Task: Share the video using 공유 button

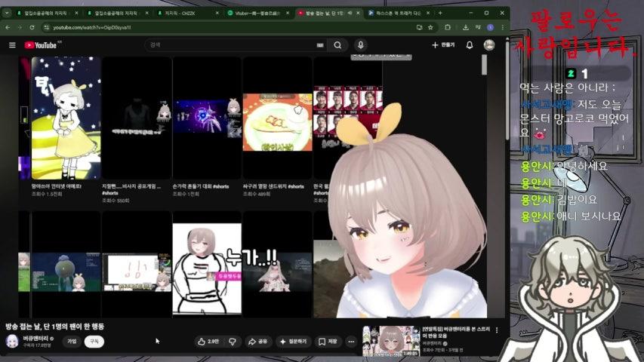Action: point(258,342)
